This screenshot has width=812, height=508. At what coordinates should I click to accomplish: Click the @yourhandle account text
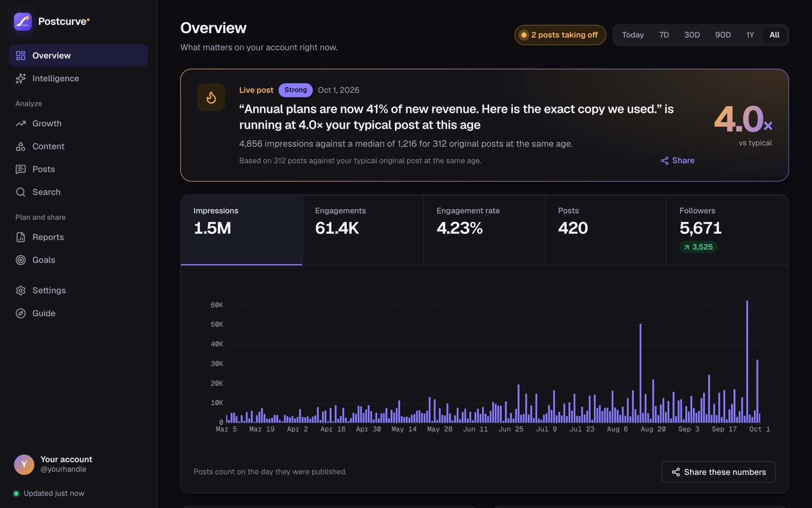(63, 469)
